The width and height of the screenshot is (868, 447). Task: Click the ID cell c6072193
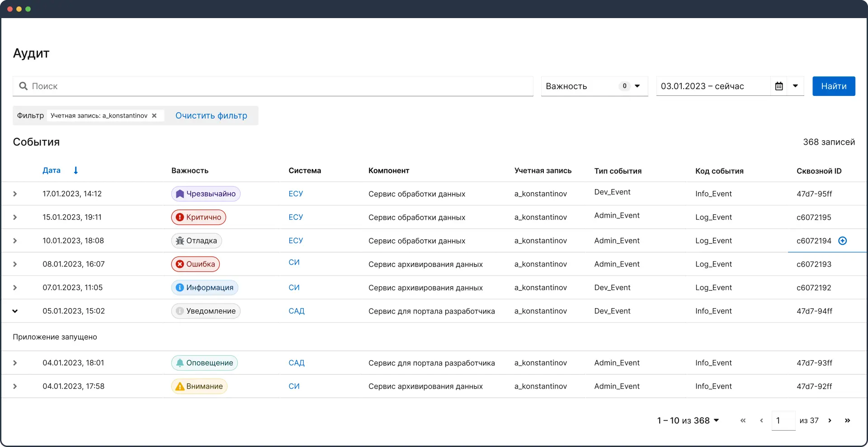click(814, 264)
